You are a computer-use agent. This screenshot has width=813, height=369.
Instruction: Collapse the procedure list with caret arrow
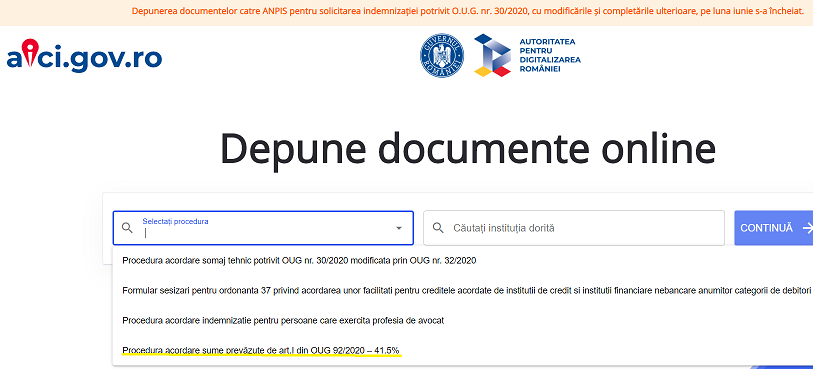pyautogui.click(x=399, y=228)
